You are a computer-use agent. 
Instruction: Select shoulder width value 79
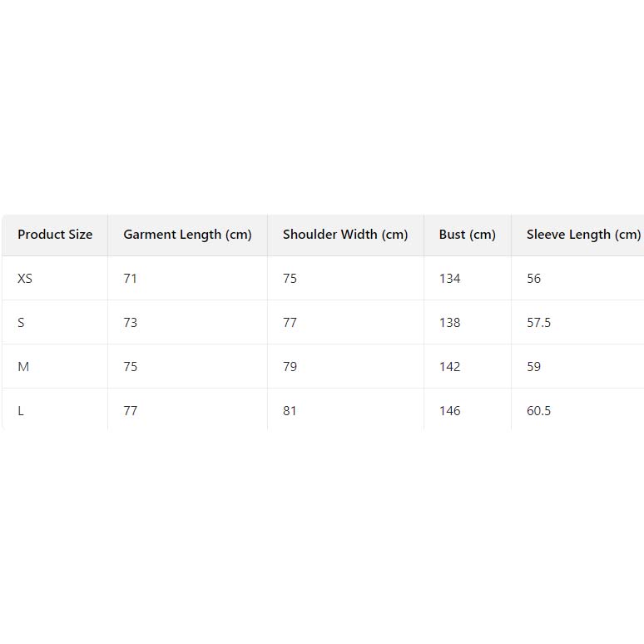[290, 367]
